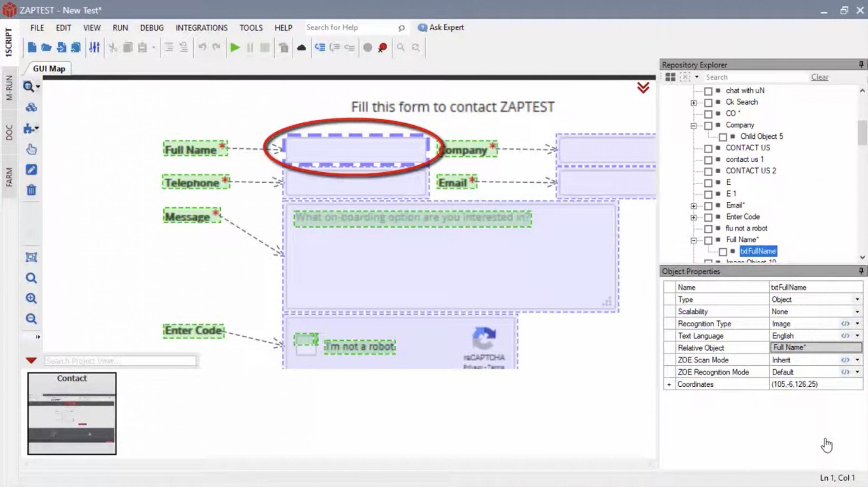
Task: Click the Run button to execute test
Action: (x=234, y=47)
